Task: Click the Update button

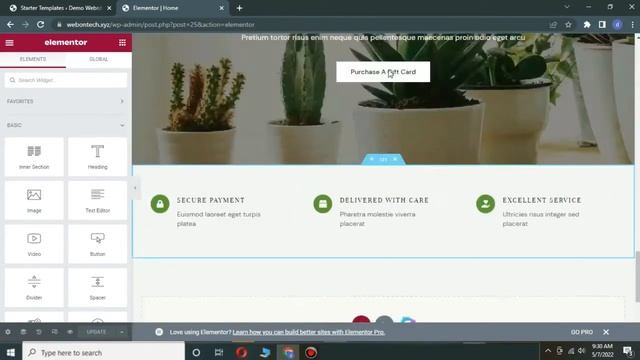Action: coord(96,332)
